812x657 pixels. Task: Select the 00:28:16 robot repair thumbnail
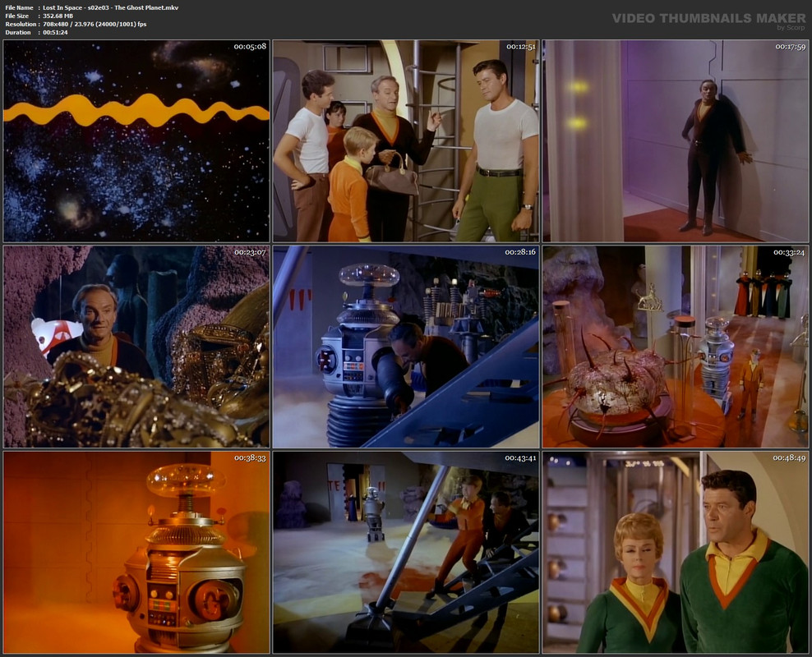406,347
